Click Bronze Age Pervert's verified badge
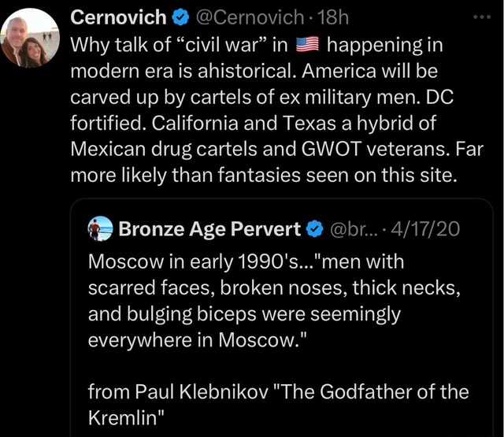 click(313, 229)
